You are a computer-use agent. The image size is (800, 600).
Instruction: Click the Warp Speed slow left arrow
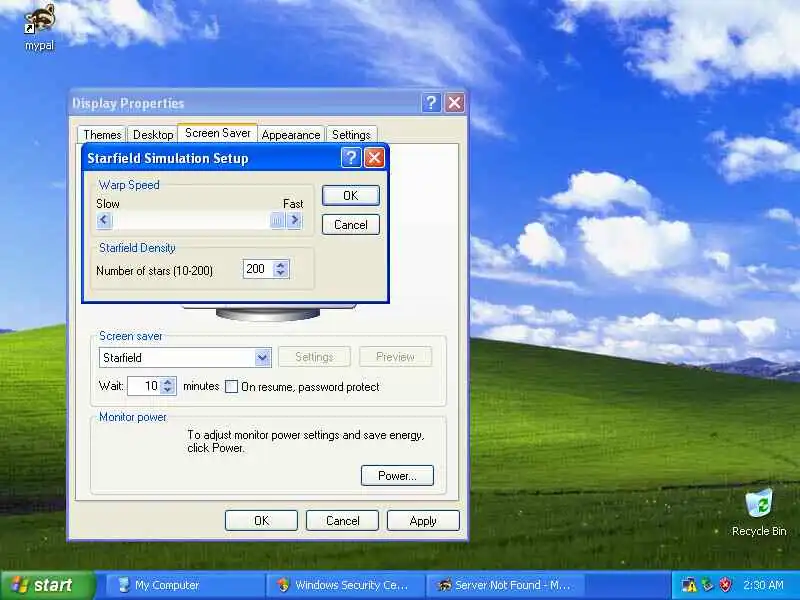click(104, 220)
